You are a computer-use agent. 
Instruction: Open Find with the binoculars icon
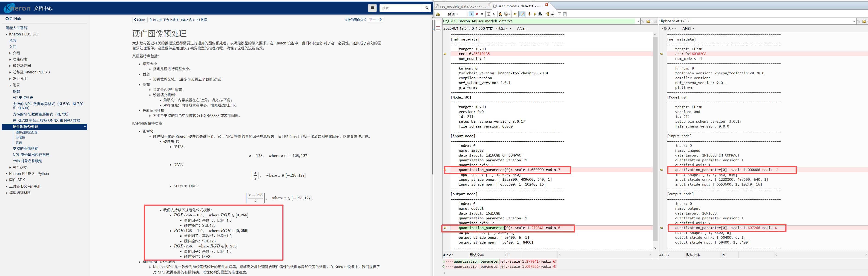[x=540, y=14]
